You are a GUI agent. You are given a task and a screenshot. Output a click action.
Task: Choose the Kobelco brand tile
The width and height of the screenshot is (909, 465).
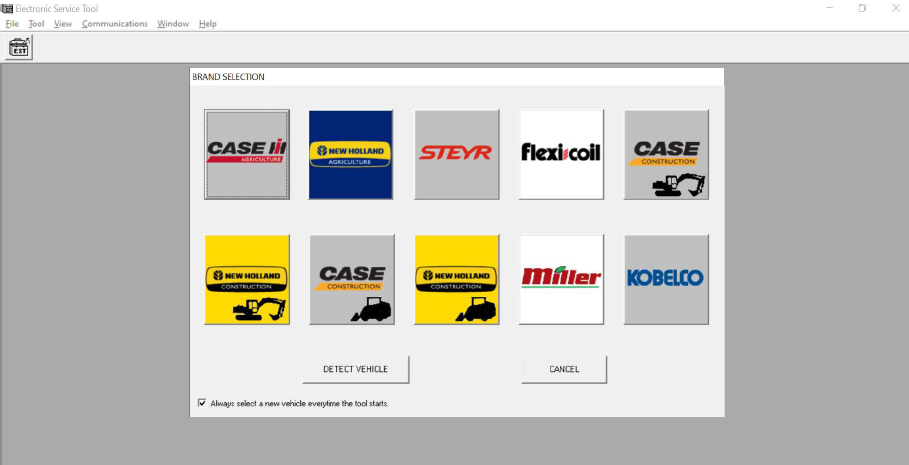tap(666, 279)
